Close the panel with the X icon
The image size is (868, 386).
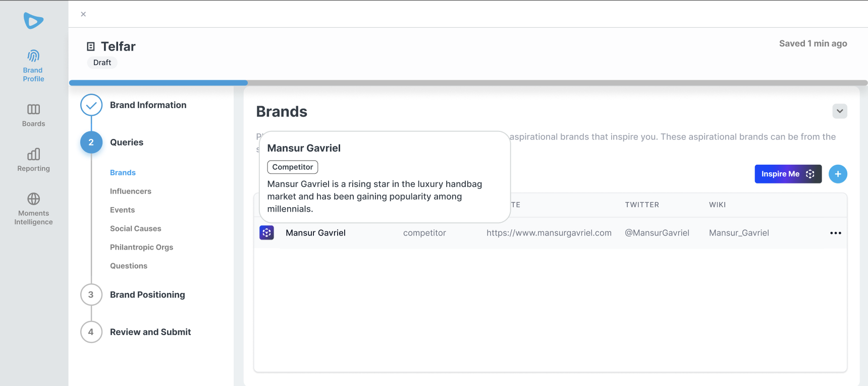[x=83, y=14]
